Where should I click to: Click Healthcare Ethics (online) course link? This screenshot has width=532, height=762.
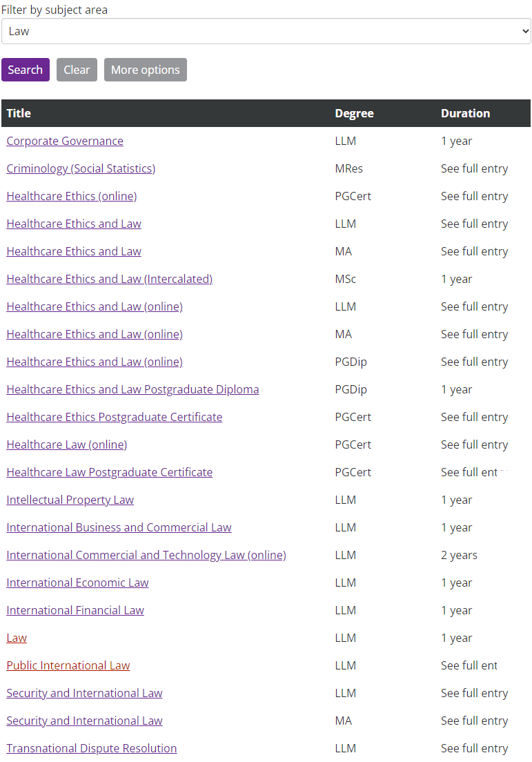tap(72, 196)
